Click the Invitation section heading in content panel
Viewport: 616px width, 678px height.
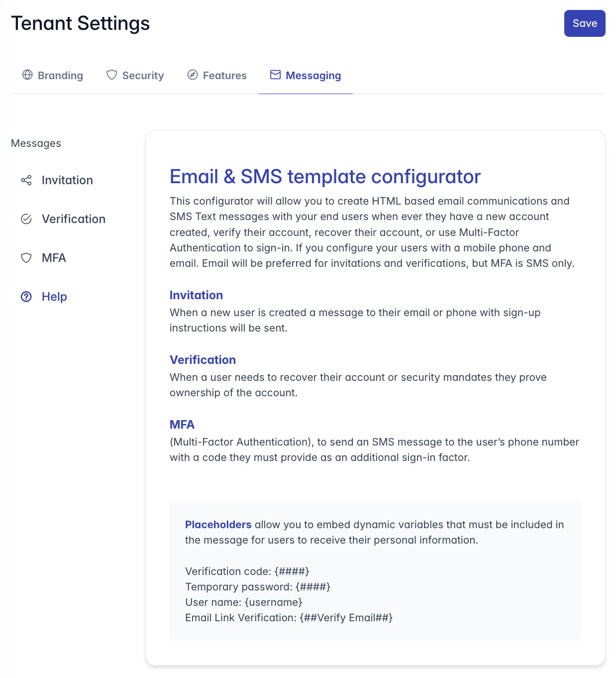click(196, 295)
